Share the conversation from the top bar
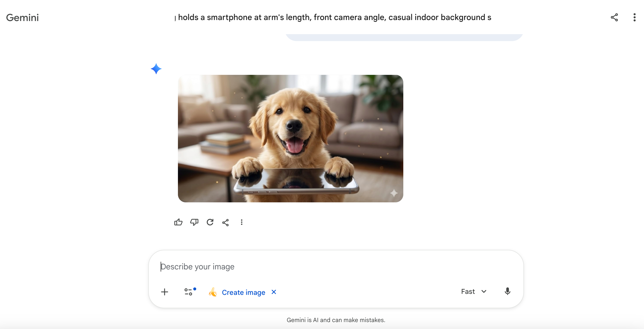This screenshot has height=329, width=644. click(x=614, y=17)
